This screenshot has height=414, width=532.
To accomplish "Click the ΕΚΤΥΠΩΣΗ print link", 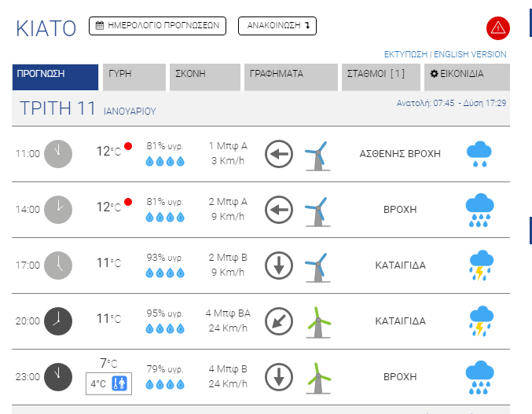I will 405,54.
